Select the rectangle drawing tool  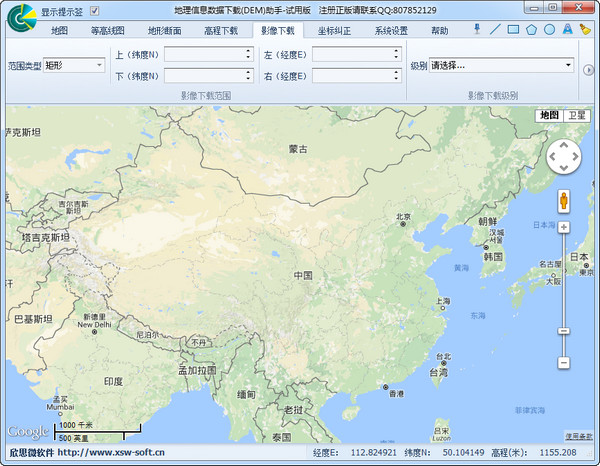[x=514, y=29]
